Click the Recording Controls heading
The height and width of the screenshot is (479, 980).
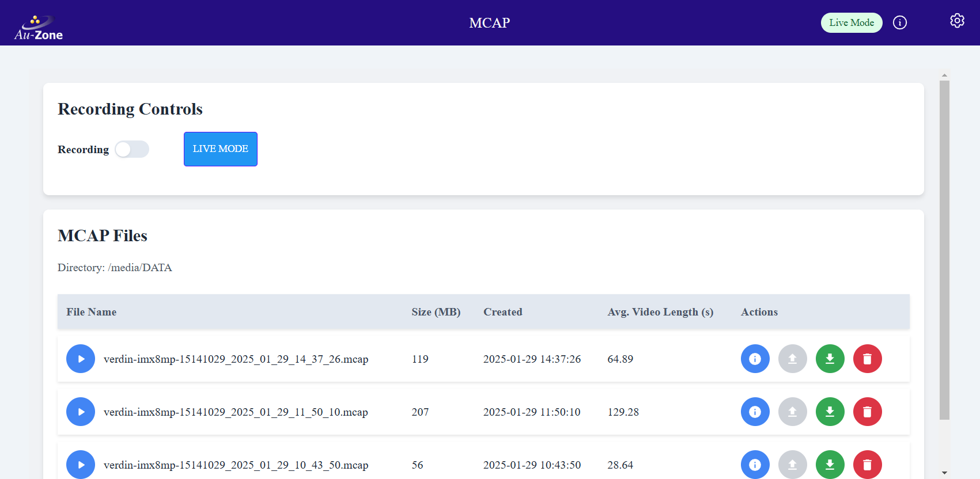point(130,109)
